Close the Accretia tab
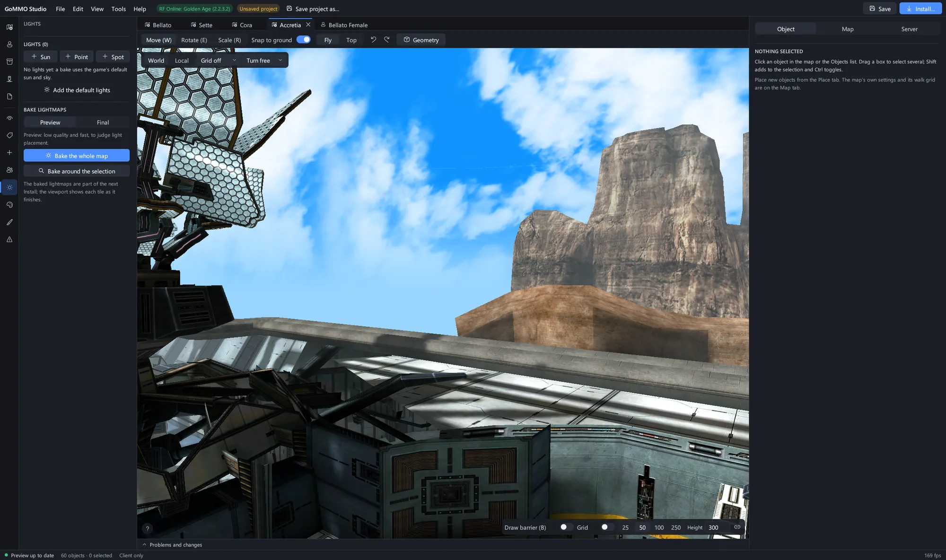Image resolution: width=946 pixels, height=560 pixels. [x=308, y=25]
